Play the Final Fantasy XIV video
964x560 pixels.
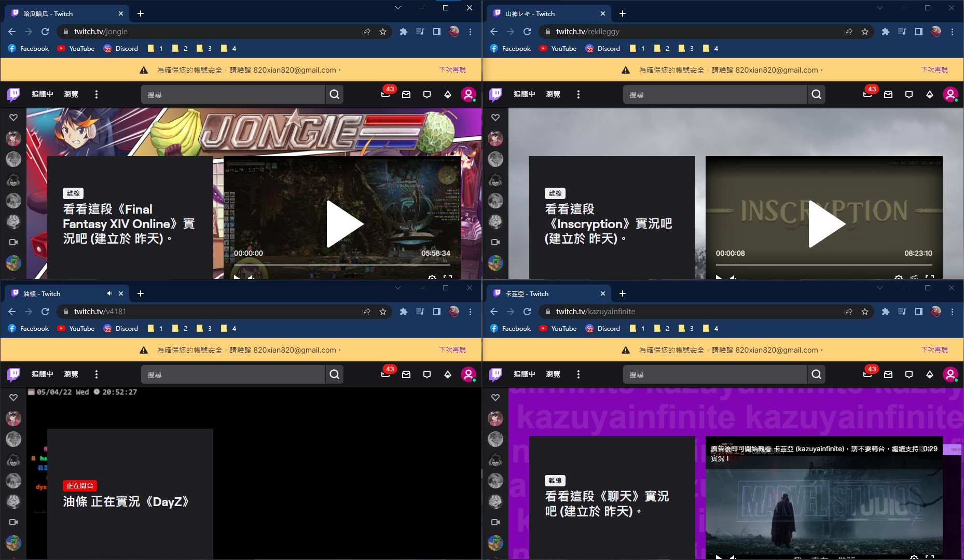coord(345,224)
